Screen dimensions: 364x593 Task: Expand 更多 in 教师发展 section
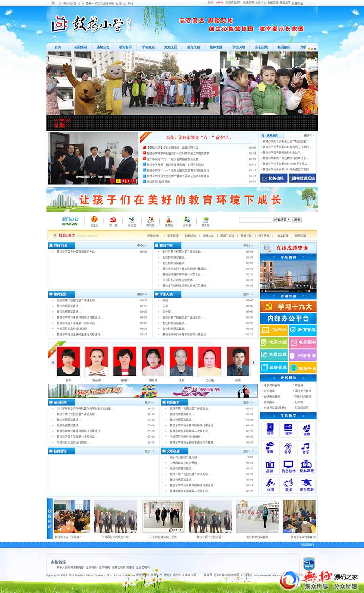pos(142,295)
